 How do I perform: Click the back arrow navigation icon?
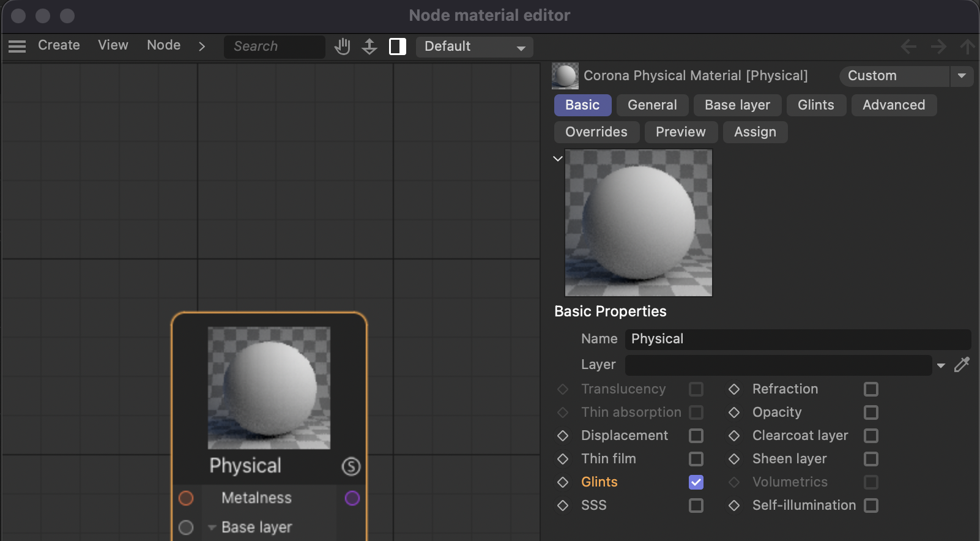click(908, 47)
